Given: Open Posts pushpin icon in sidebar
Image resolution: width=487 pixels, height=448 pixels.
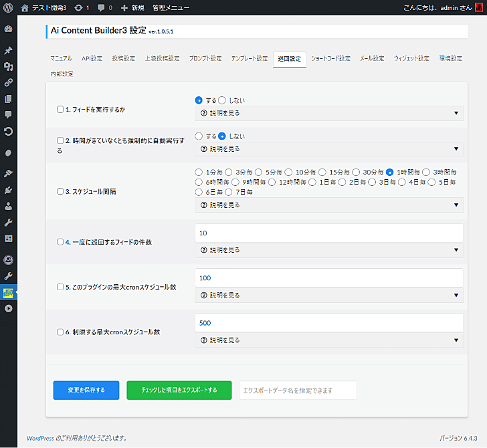Looking at the screenshot, I should pyautogui.click(x=9, y=50).
